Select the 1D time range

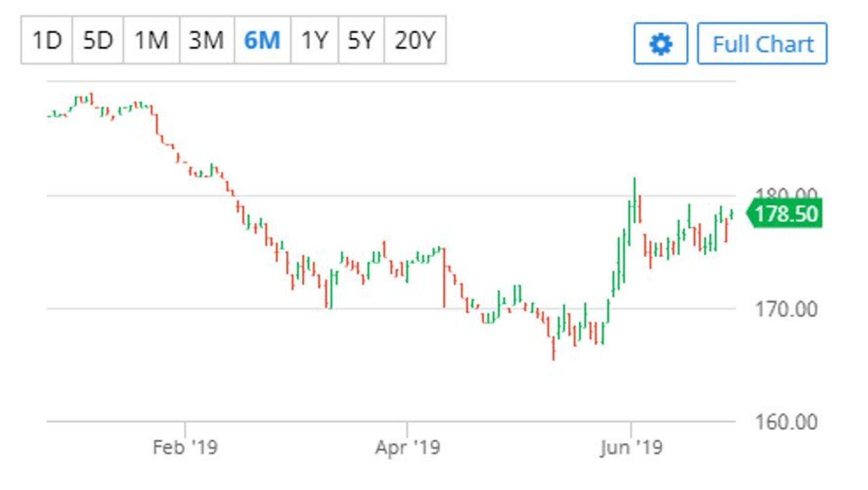(47, 40)
